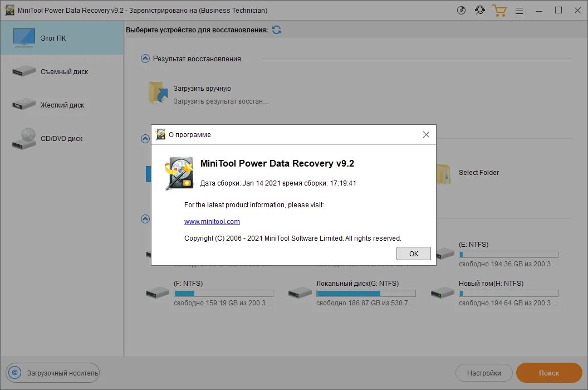Select CD/DVD диск in sidebar

tap(62, 138)
